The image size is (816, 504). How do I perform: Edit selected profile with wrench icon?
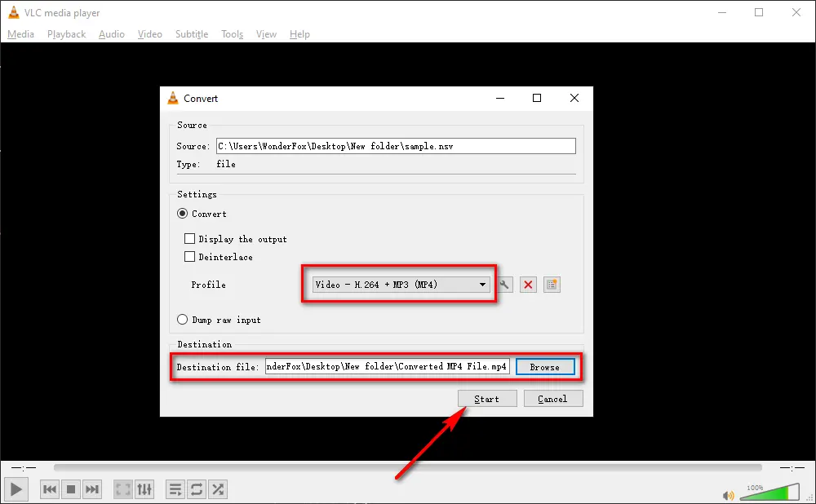coord(504,285)
